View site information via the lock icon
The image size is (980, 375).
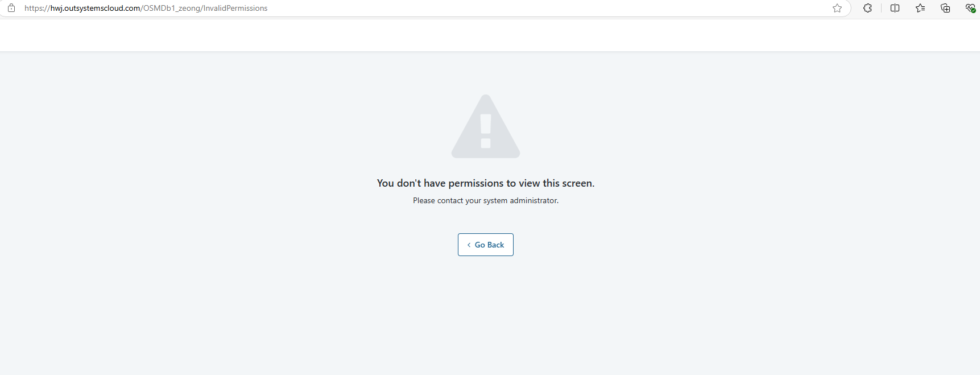[11, 8]
